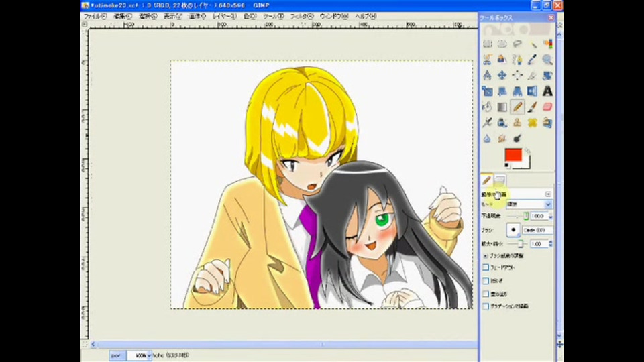Image resolution: width=644 pixels, height=362 pixels.
Task: Select the Rectangle Select tool
Action: (487, 44)
